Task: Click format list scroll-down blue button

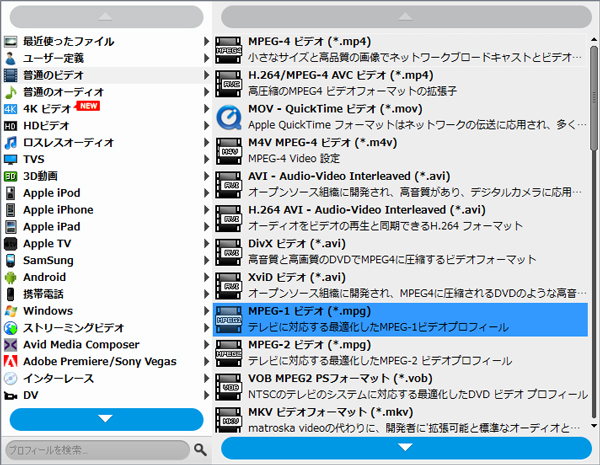Action: click(x=406, y=448)
